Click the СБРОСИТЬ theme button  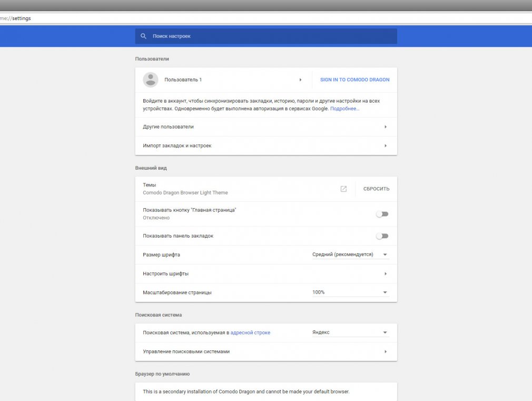point(376,189)
